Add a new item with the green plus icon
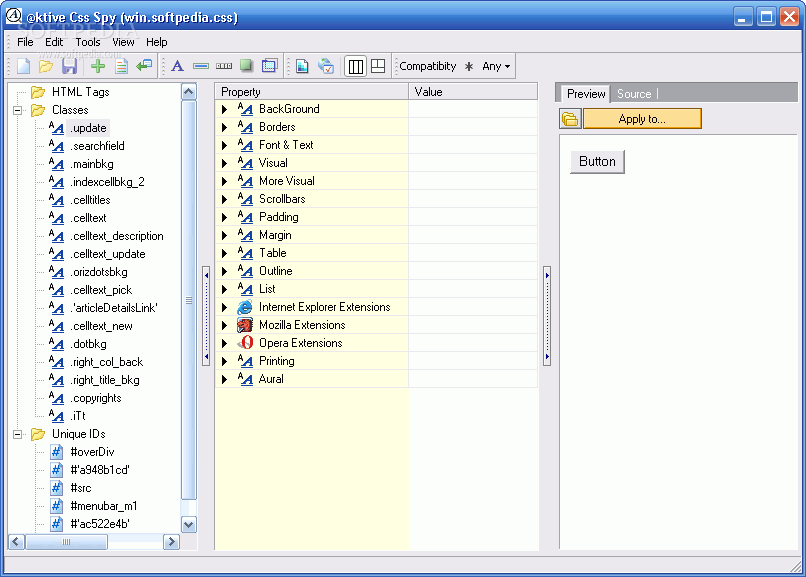The image size is (806, 577). [98, 66]
